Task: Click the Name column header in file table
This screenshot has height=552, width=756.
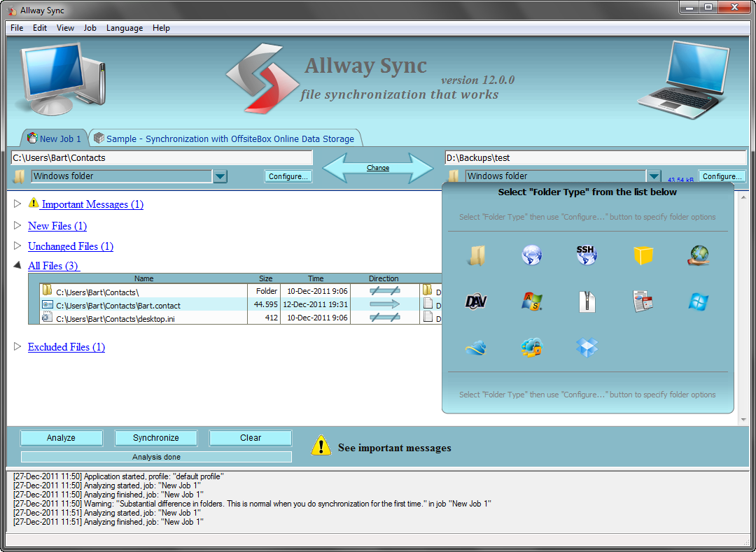Action: pyautogui.click(x=143, y=278)
